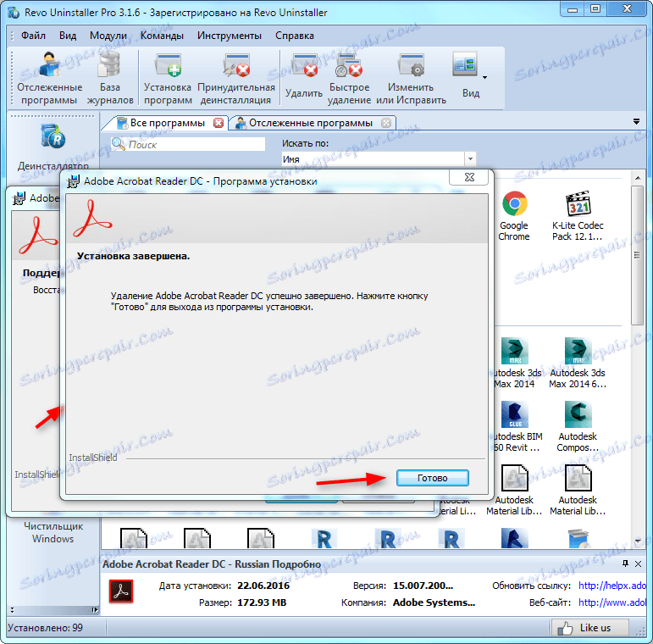Switch to Traced programs (Отслеженные программы) tab
Image resolution: width=653 pixels, height=644 pixels.
(x=311, y=123)
